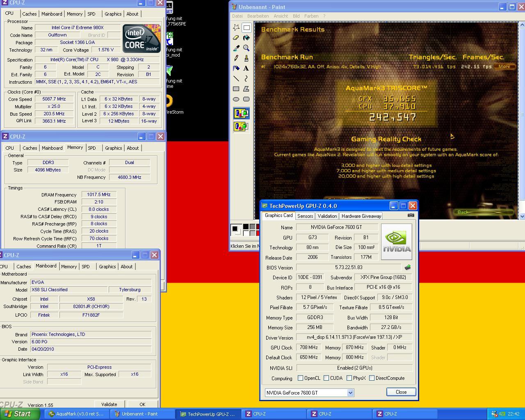Open the SPD tab in Memory CPU-Z window
Image resolution: width=525 pixels, height=420 pixels.
[x=92, y=148]
